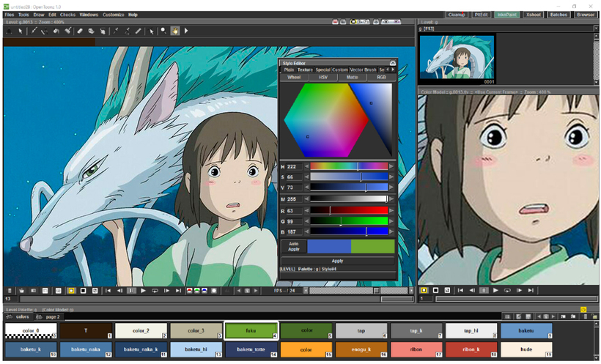
Task: Select the Fill bucket tool
Action: pos(56,31)
